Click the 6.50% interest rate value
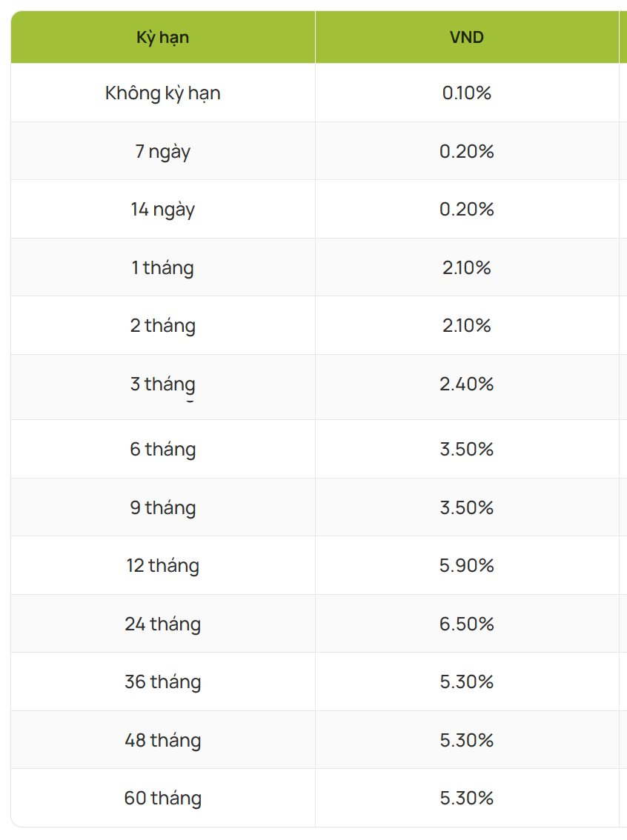This screenshot has height=840, width=627. (x=466, y=624)
